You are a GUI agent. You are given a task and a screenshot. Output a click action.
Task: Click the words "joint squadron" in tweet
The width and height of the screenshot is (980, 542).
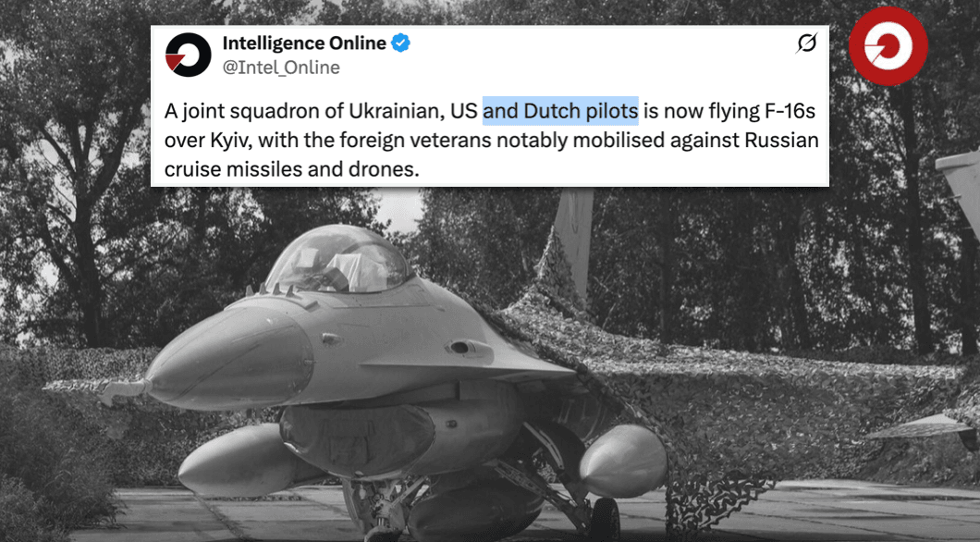pos(237,112)
